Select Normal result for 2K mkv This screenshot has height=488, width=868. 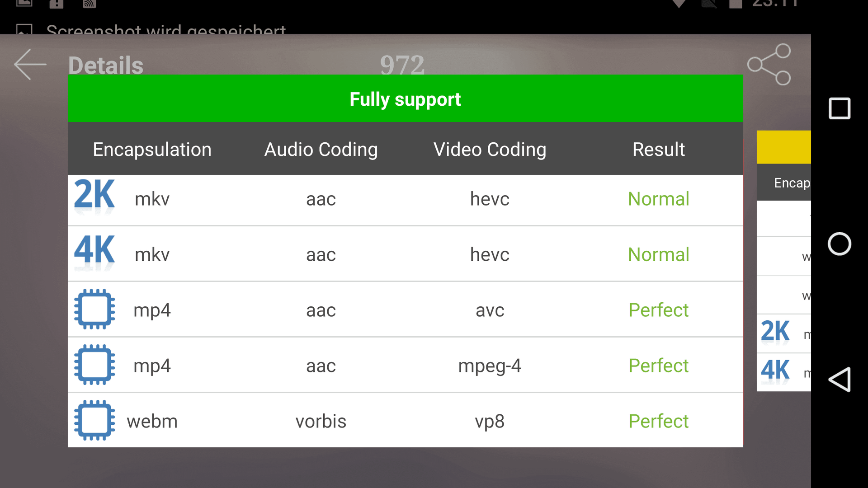click(659, 199)
